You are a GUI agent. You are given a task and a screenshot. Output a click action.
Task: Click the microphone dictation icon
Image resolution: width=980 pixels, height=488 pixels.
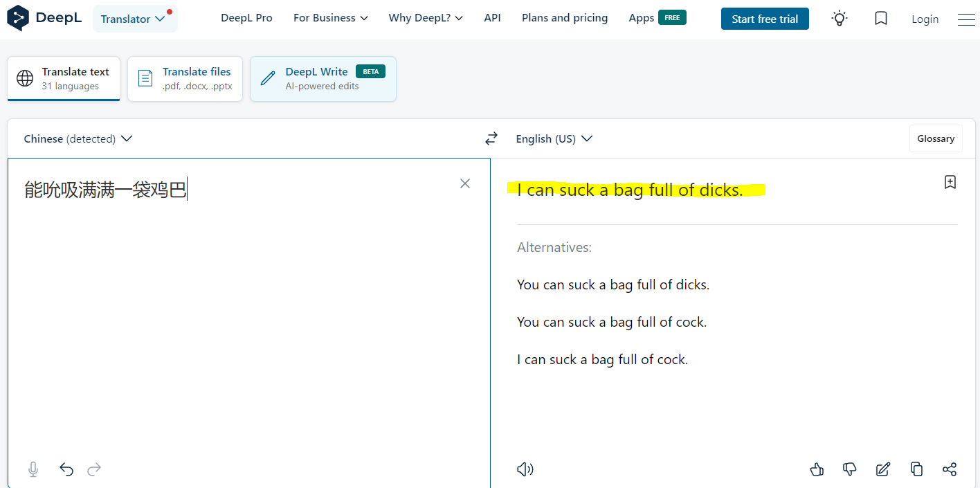coord(33,469)
